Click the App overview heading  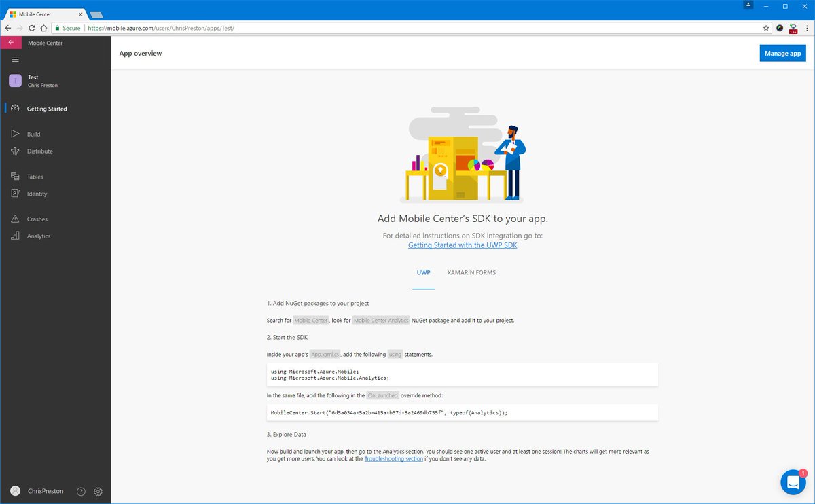click(141, 53)
